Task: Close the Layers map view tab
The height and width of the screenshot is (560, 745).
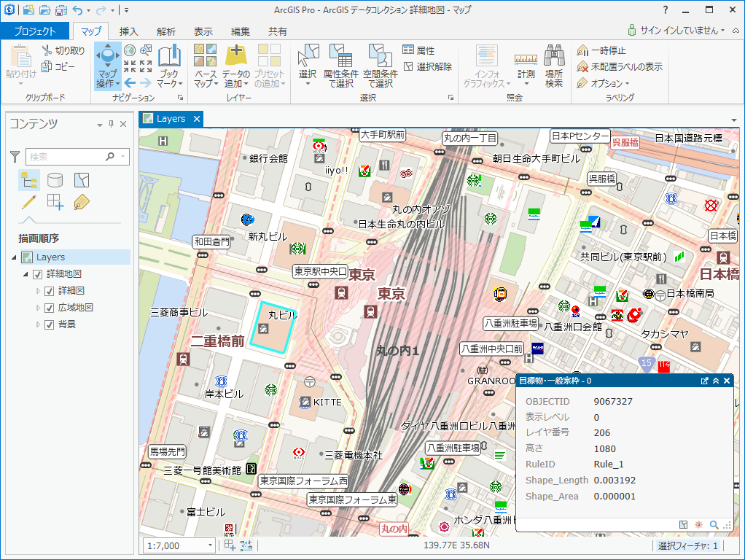Action: (197, 119)
